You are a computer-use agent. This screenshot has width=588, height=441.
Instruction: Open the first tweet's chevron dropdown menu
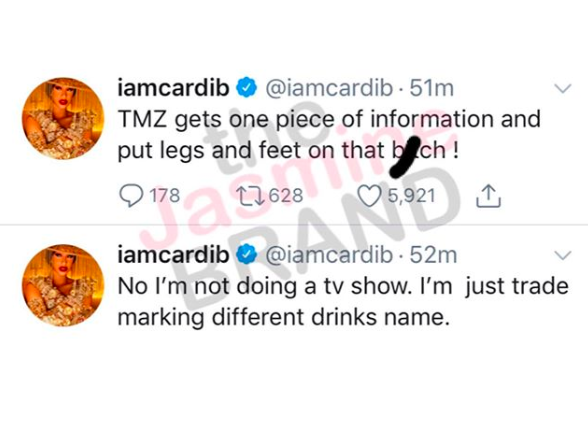pyautogui.click(x=562, y=88)
